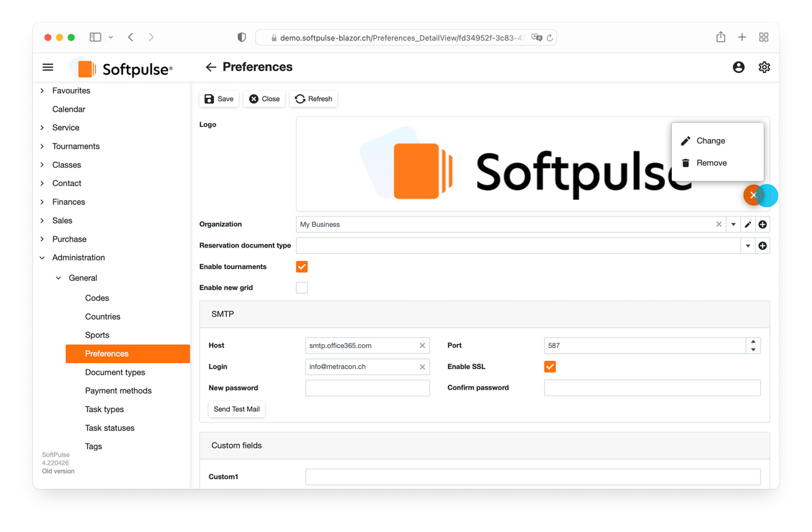Image resolution: width=812 pixels, height=532 pixels.
Task: Click the Safari share icon
Action: tap(721, 37)
